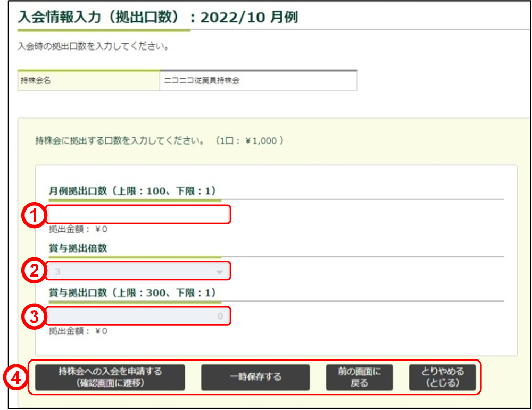Click the 拠出金額：￥0 text under monthly units
Image resolution: width=532 pixels, height=410 pixels.
point(77,228)
